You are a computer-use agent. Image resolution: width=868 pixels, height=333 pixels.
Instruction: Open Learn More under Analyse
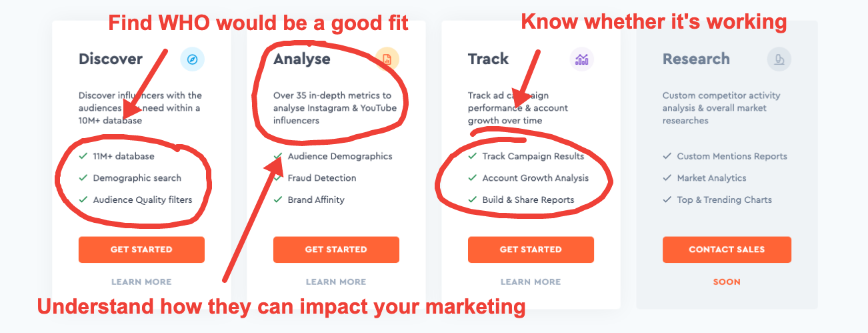click(x=336, y=282)
